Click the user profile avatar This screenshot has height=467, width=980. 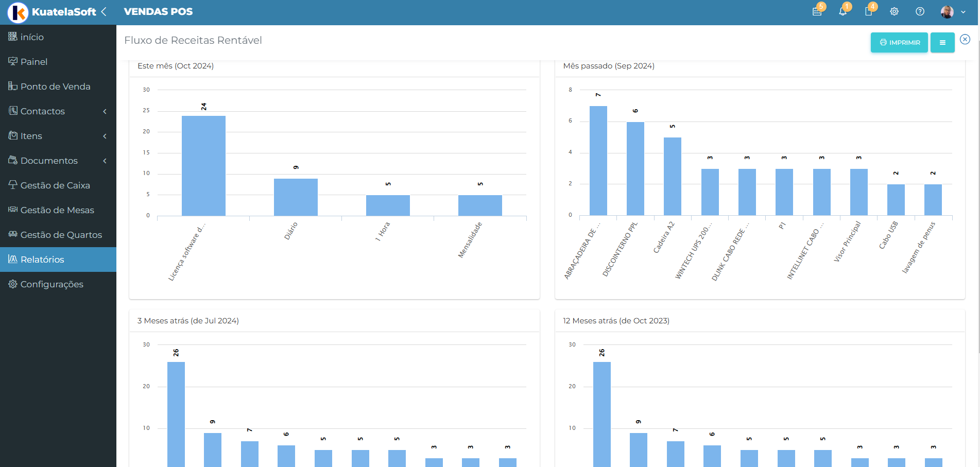tap(947, 12)
